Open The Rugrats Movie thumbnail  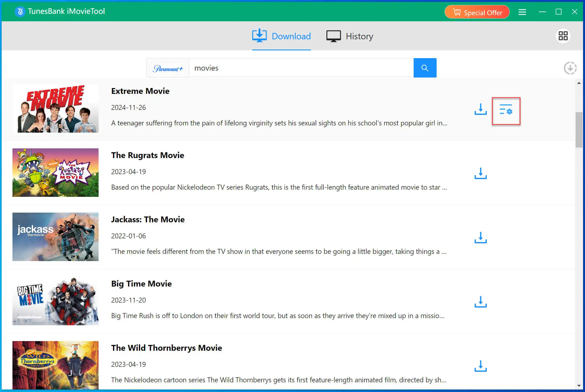(55, 172)
